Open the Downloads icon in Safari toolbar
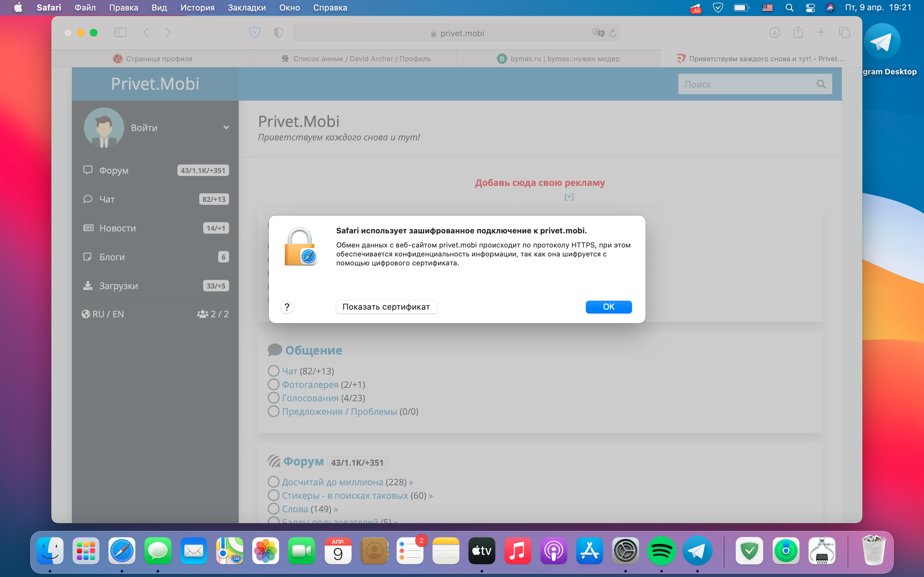This screenshot has width=924, height=577. (x=774, y=32)
